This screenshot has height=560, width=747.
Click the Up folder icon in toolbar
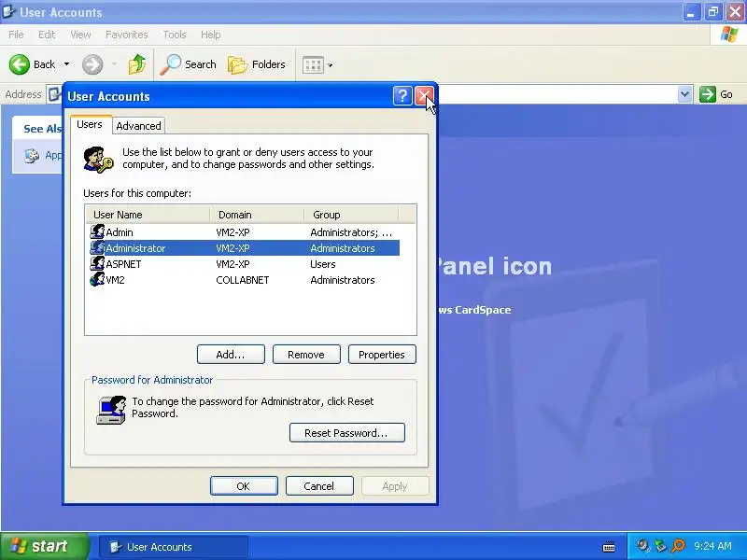137,64
